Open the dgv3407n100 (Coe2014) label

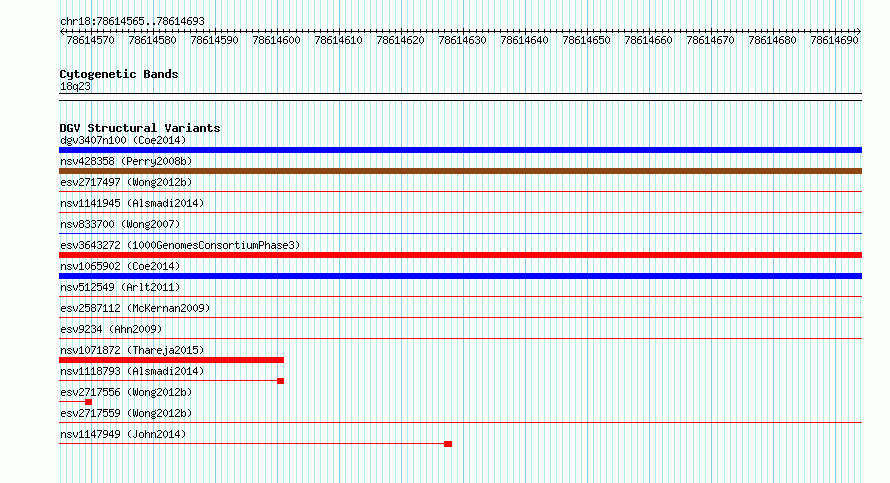[123, 140]
